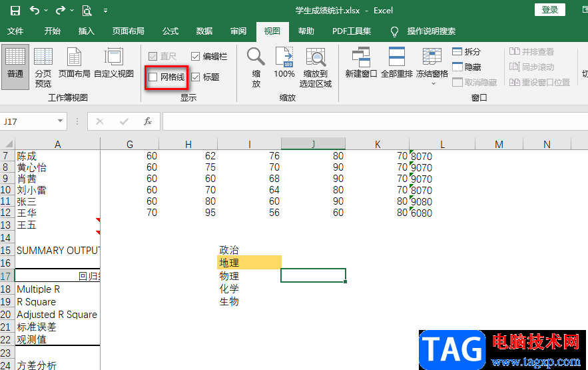Select the Adjusted R Square cell

point(57,315)
